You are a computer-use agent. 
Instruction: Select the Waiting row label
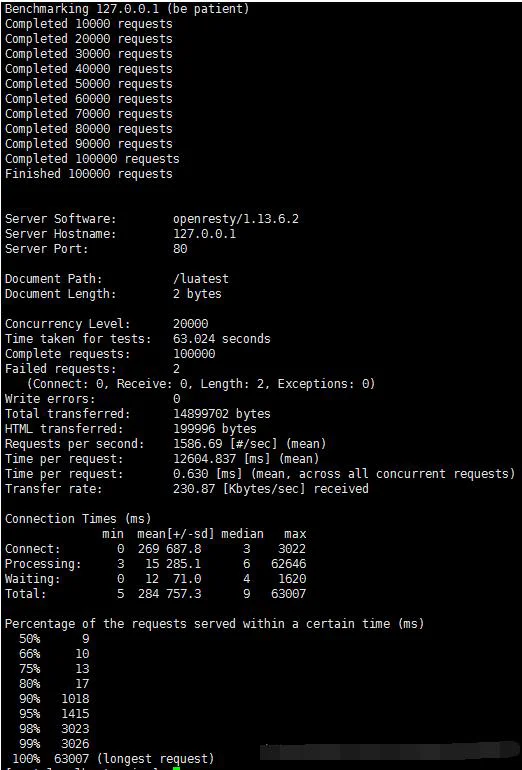[32, 579]
